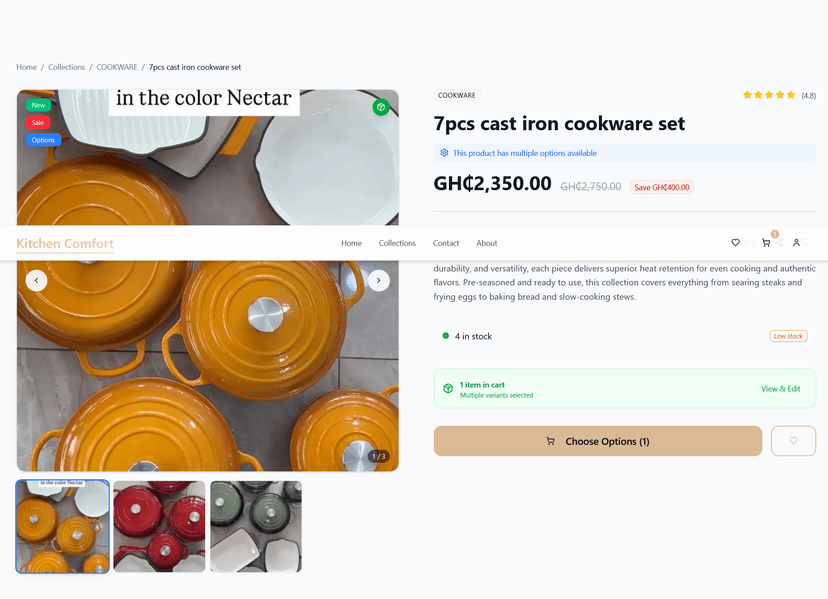
Task: Click the previous image chevron on carousel
Action: [37, 281]
